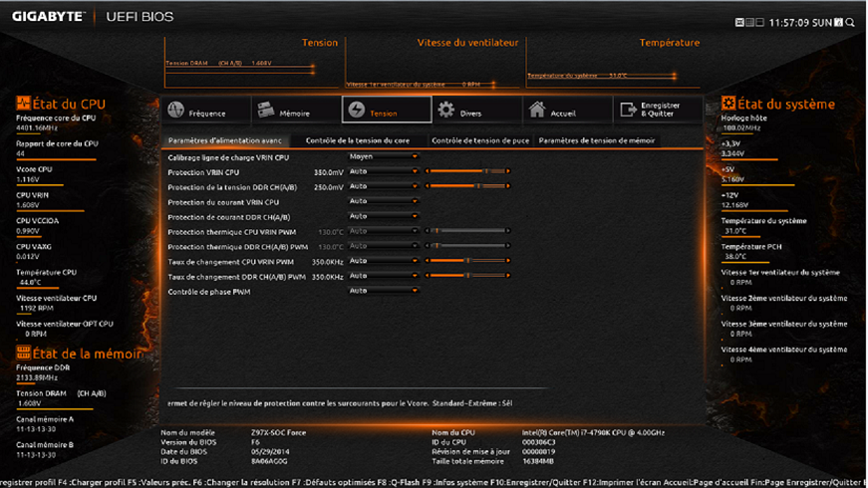
Task: Click the Protection thermique CPU VRIN PWM slider
Action: click(x=467, y=231)
